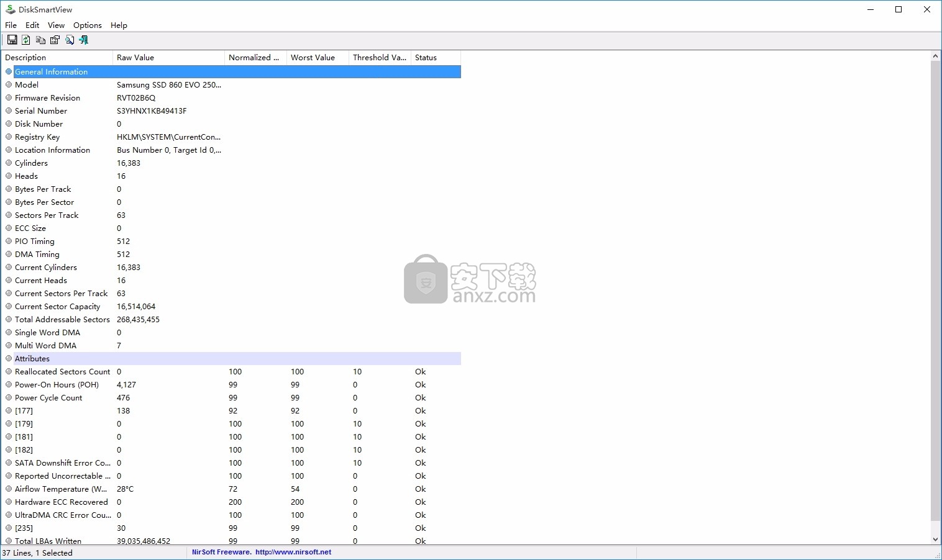Sort by the Worst Value column header
This screenshot has height=560, width=942.
[318, 57]
